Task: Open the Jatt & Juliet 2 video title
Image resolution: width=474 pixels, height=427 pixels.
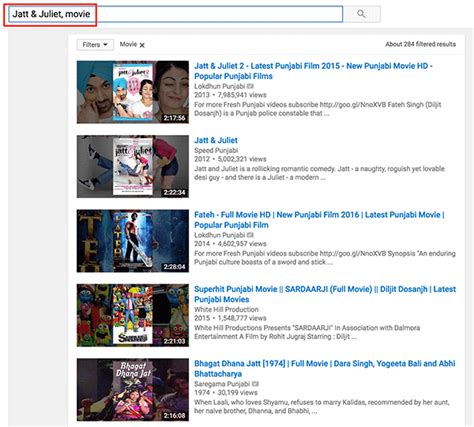Action: [x=313, y=71]
